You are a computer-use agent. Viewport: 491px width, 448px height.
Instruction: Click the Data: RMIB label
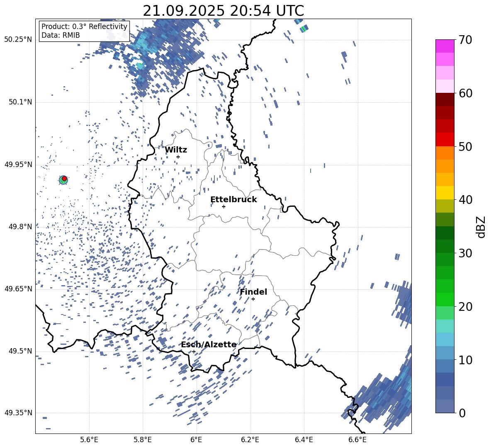click(x=61, y=35)
